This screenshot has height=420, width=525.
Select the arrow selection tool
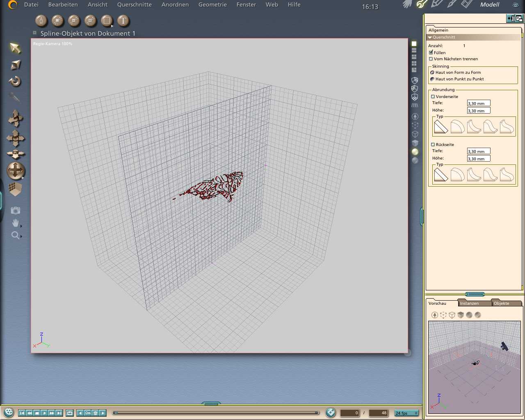(15, 48)
